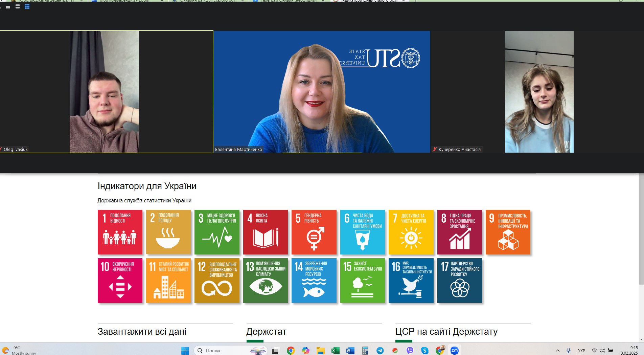Open SDG 13 Пом'якшення наслідків зміни клімату tile
Viewport: 644px width, 355px height.
tap(265, 281)
